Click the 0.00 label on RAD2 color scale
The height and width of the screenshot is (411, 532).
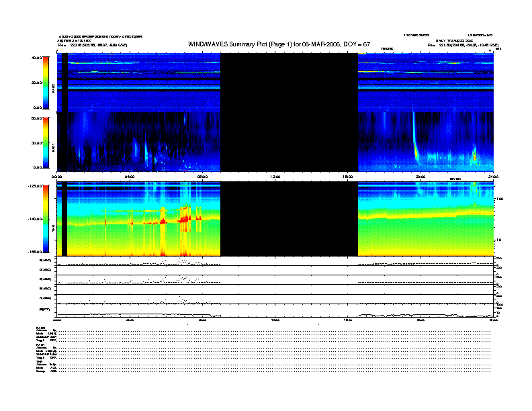tap(38, 107)
